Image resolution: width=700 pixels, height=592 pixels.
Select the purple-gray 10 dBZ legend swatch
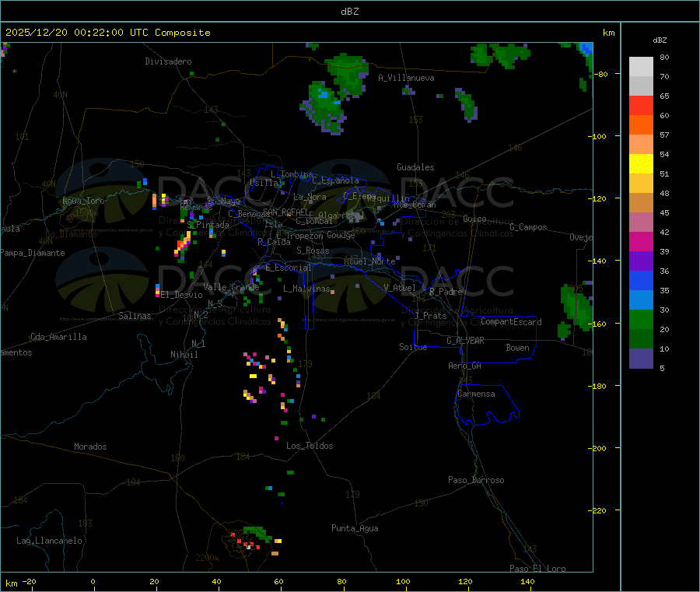pos(641,358)
